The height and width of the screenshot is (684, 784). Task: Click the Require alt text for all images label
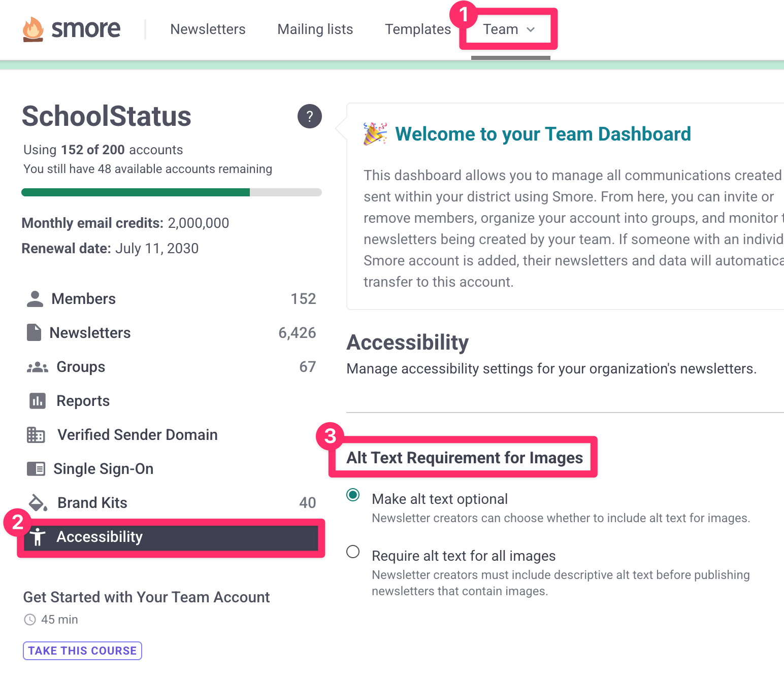(x=464, y=556)
